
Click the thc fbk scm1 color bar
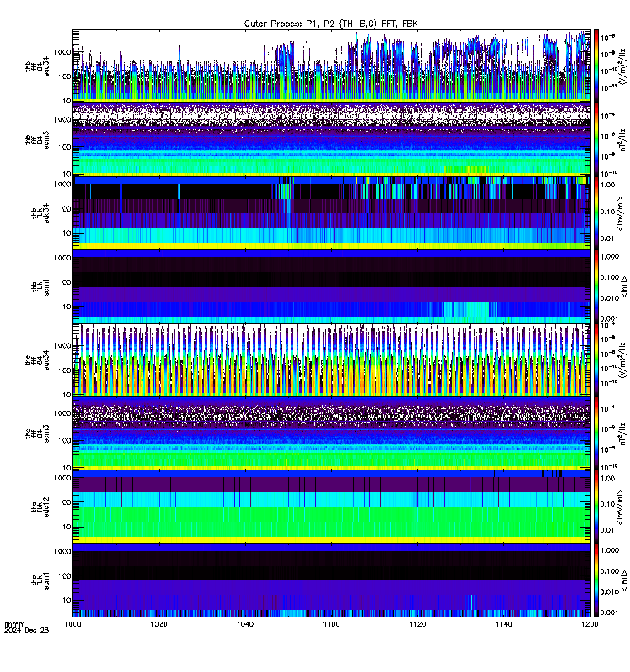point(596,580)
